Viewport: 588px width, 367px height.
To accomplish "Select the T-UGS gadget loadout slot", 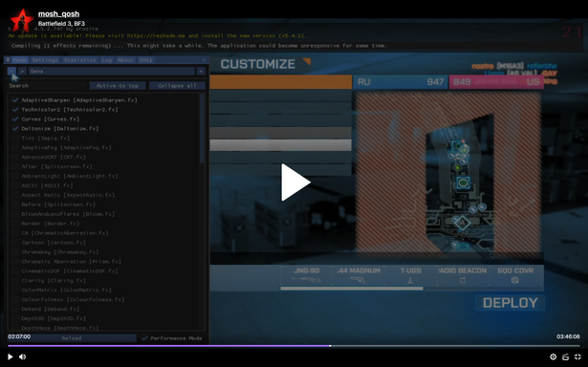I will [x=410, y=276].
